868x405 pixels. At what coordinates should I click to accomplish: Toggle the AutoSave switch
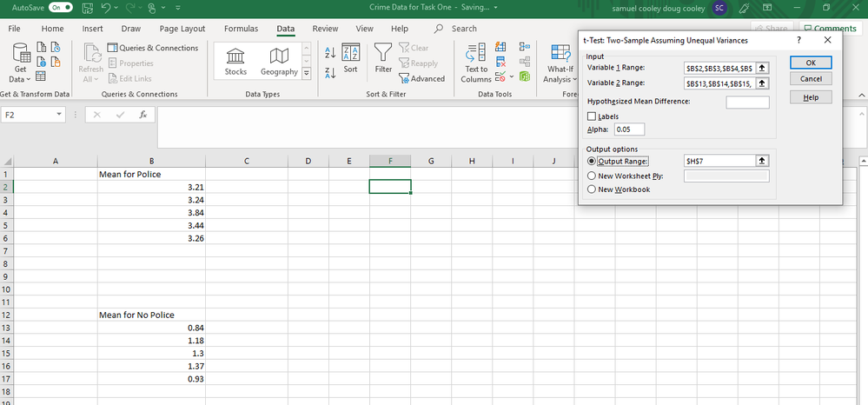click(x=60, y=8)
